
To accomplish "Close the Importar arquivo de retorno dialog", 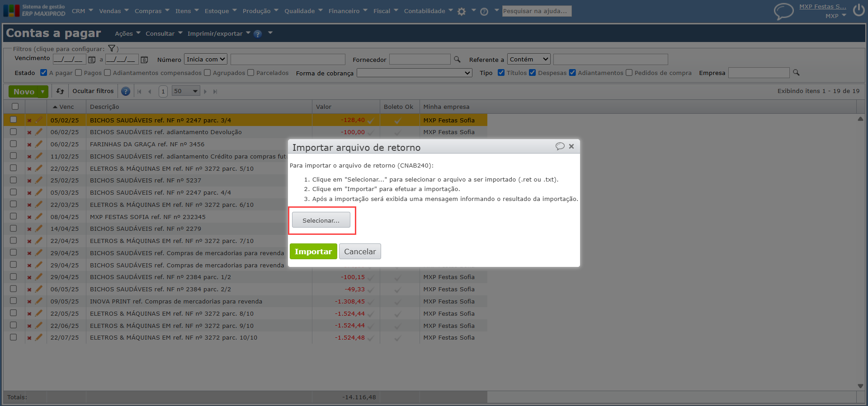I will click(571, 146).
